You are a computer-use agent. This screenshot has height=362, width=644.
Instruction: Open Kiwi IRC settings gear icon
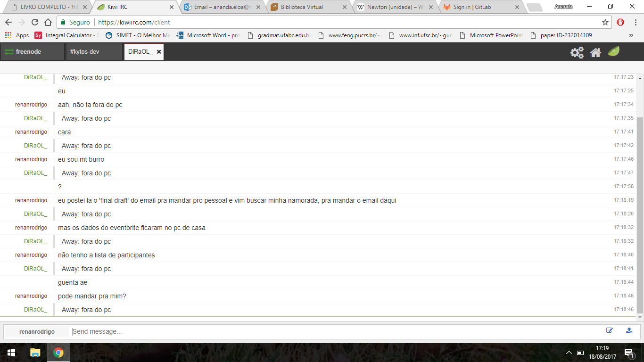pyautogui.click(x=577, y=52)
